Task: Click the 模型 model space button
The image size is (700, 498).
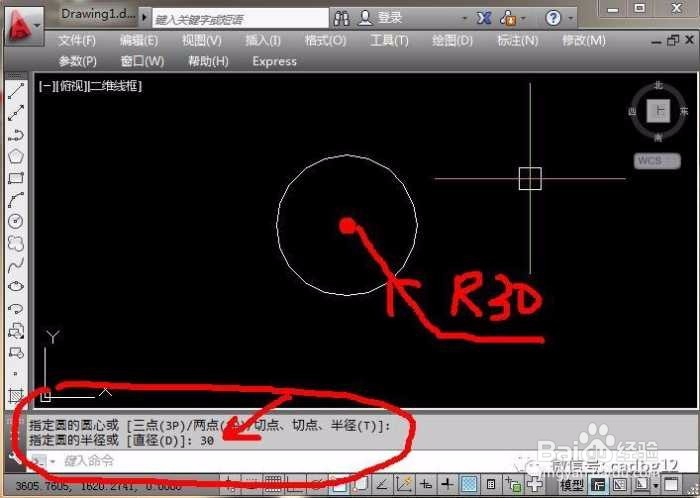Action: pos(572,485)
